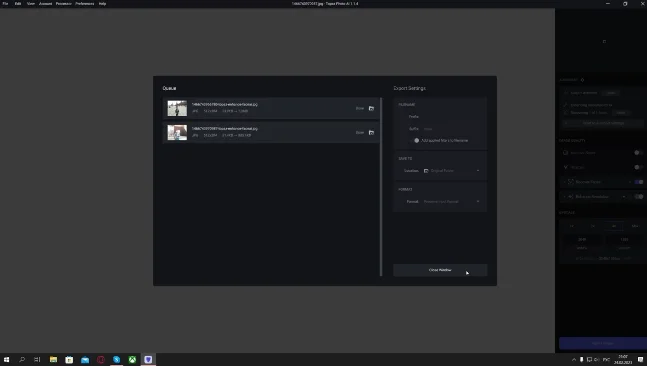Toggle Recover Faces in main window panel
Viewport: 647px width, 366px height.
tap(639, 182)
